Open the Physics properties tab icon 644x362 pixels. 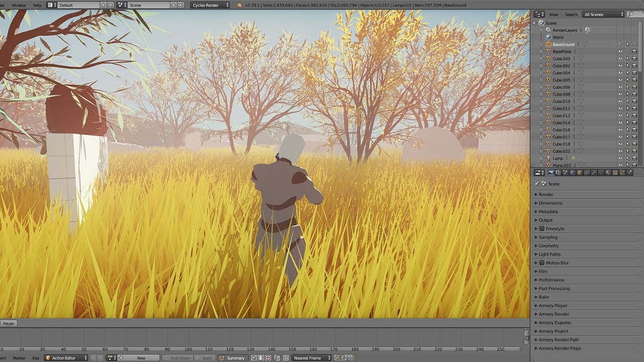pos(629,172)
